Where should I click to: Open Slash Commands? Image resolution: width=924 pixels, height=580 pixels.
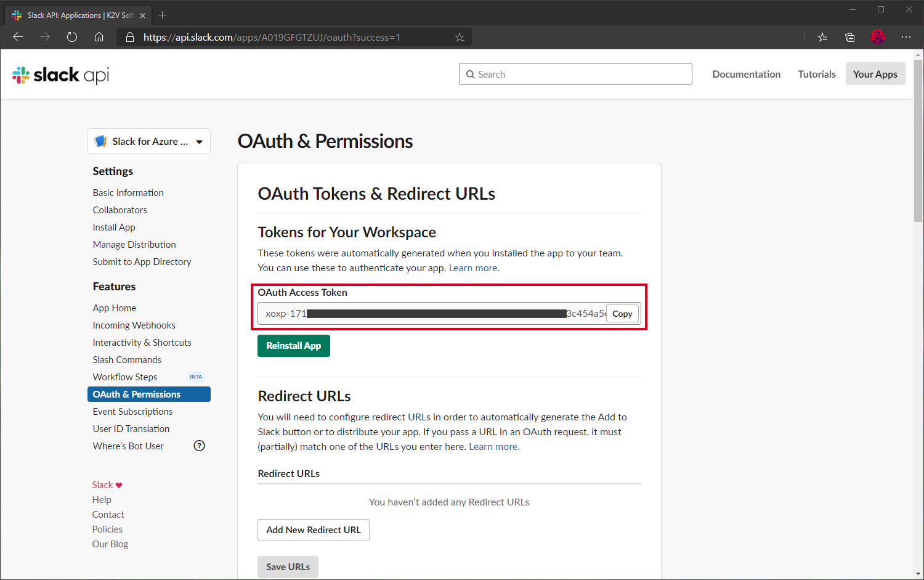click(127, 360)
